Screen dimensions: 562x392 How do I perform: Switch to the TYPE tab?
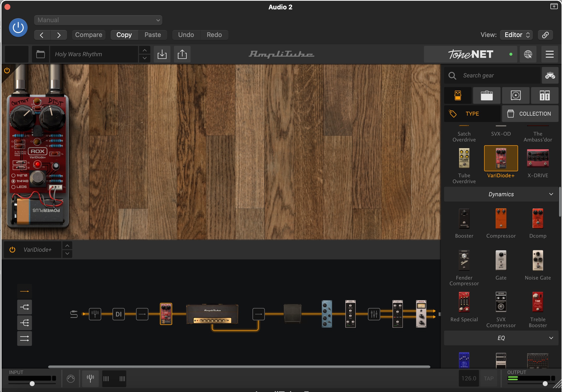click(472, 114)
